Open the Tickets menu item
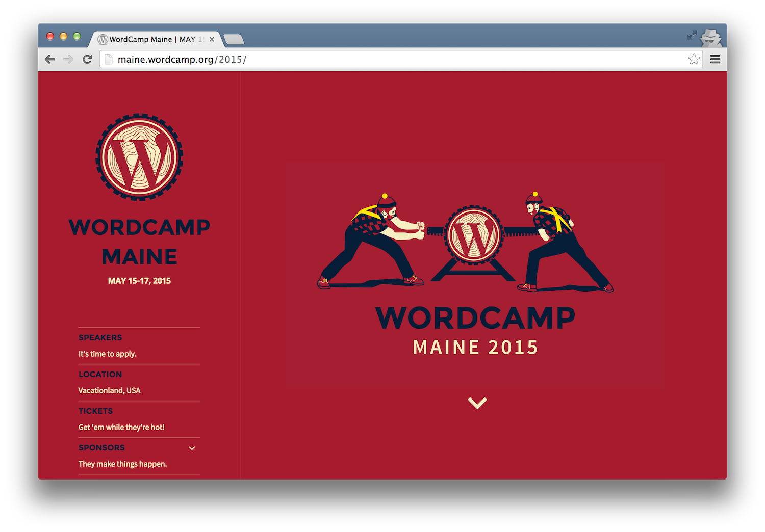This screenshot has height=532, width=765. click(96, 411)
